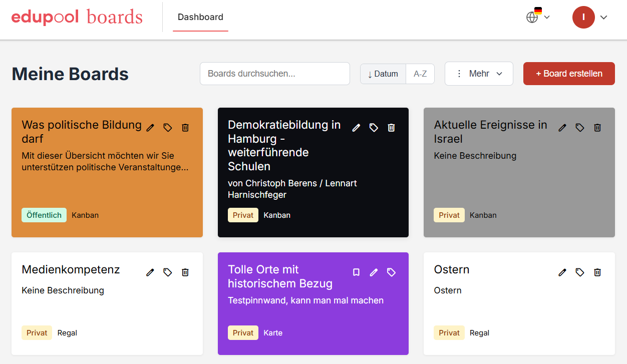Click the edupool boards logo
The width and height of the screenshot is (627, 364).
(77, 17)
